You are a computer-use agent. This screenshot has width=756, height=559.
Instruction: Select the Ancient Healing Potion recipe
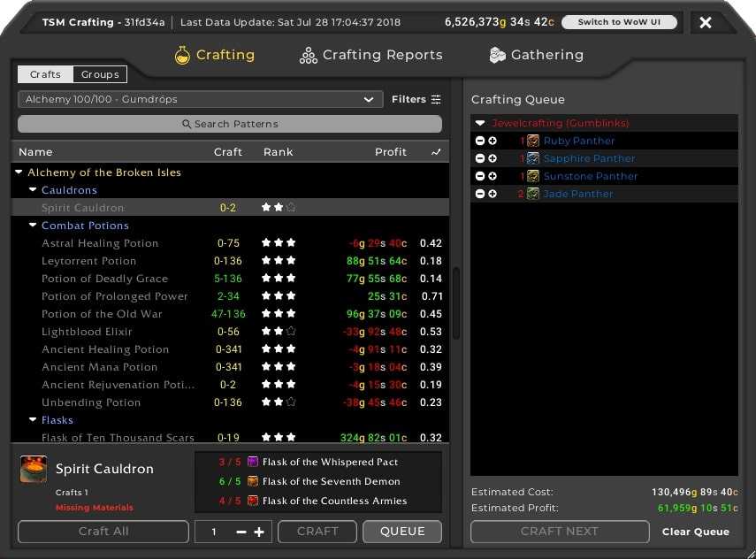coord(230,349)
